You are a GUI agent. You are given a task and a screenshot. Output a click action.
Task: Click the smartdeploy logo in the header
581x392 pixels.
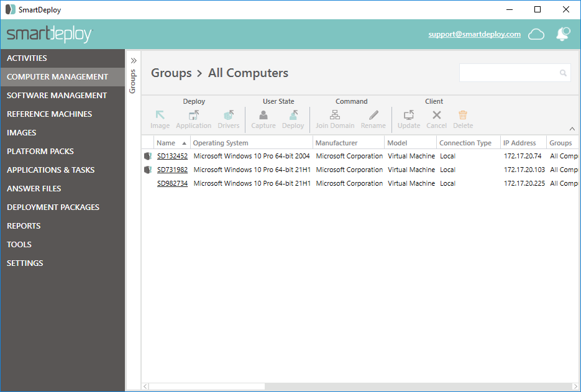pyautogui.click(x=50, y=34)
